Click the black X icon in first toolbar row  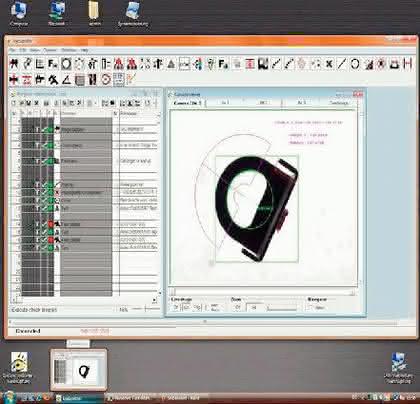coord(328,64)
